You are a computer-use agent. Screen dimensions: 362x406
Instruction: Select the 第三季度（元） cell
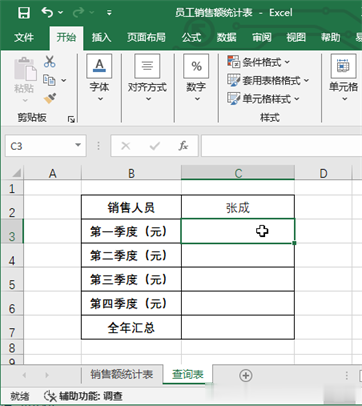point(131,279)
